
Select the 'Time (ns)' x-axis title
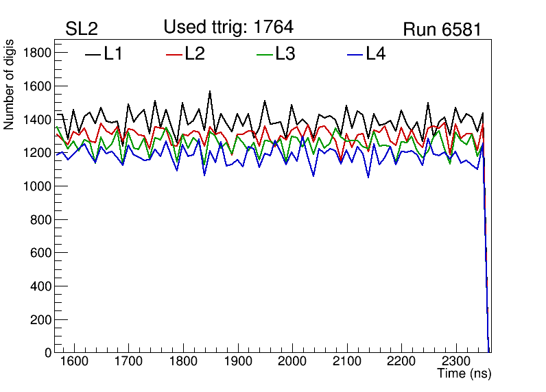[464, 374]
